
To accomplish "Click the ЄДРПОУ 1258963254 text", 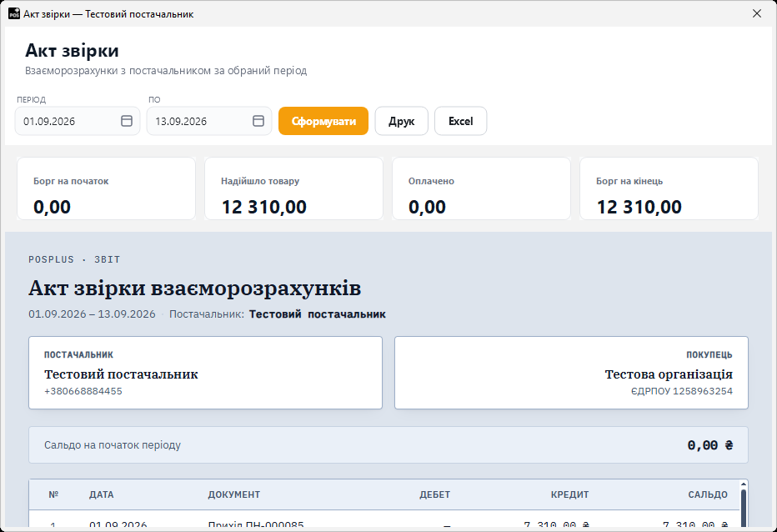I will pos(682,391).
